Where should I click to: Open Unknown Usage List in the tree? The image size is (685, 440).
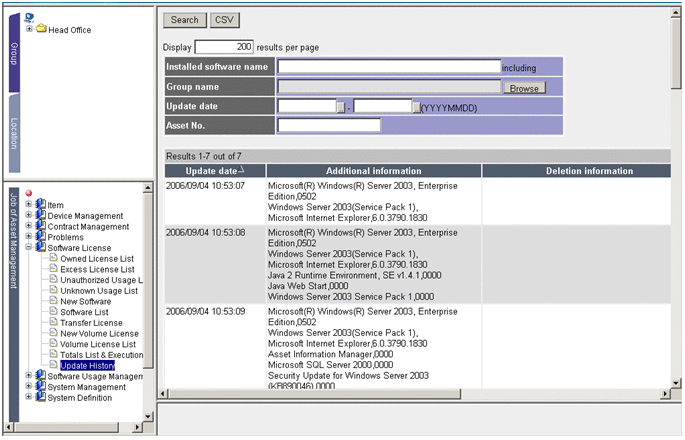98,290
